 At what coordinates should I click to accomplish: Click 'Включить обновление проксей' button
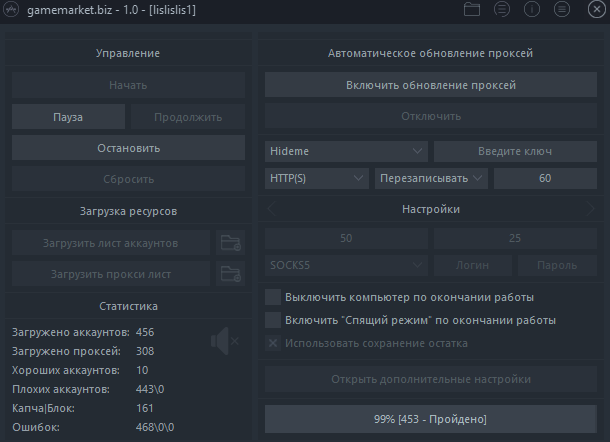(x=431, y=85)
